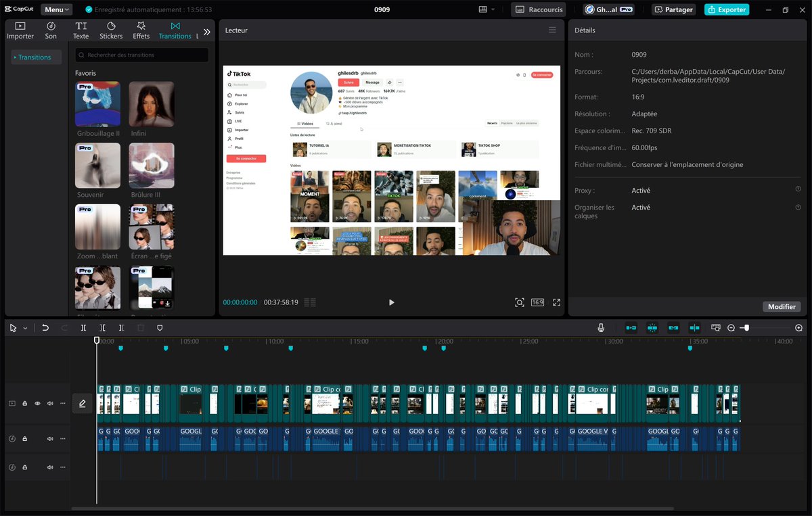Lock the main video track

click(x=25, y=403)
